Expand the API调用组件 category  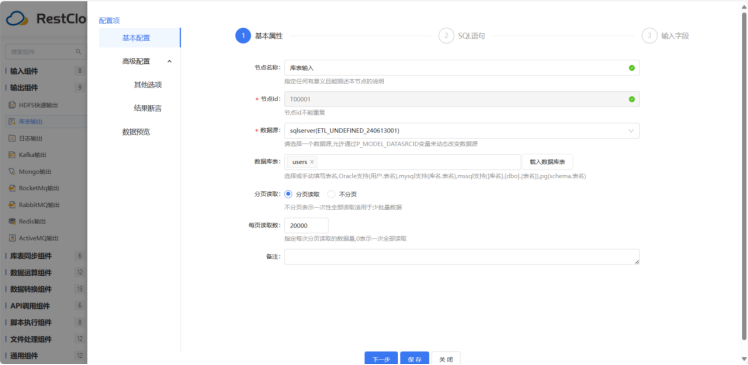click(x=31, y=306)
